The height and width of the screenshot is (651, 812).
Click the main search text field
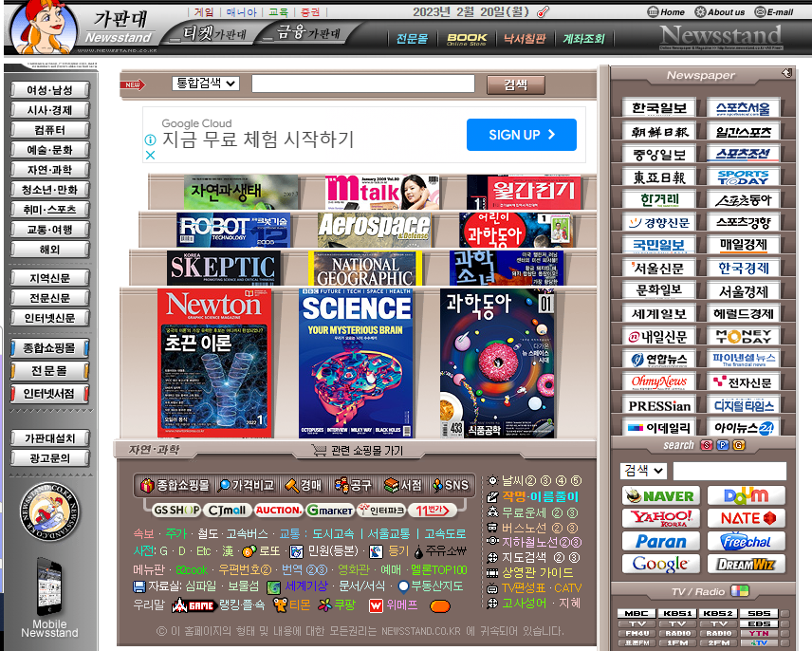(x=363, y=84)
